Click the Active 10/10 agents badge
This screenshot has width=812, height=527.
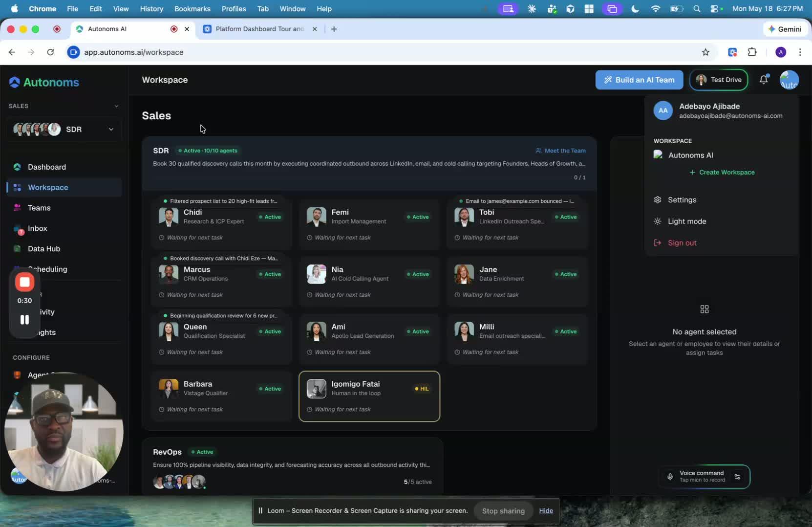pos(208,151)
